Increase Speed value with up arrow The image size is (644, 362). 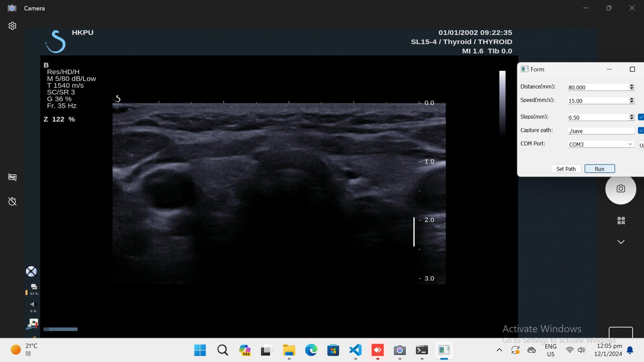(632, 99)
